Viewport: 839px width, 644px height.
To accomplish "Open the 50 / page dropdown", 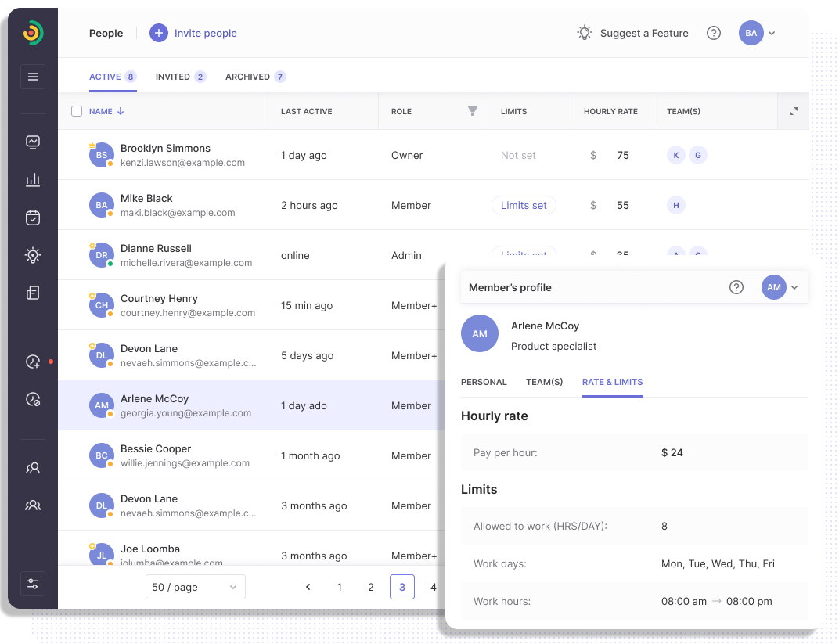I will (x=196, y=587).
